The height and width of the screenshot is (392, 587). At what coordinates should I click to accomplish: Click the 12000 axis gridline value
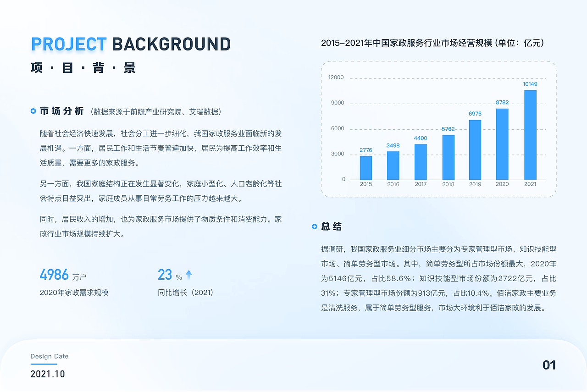335,77
